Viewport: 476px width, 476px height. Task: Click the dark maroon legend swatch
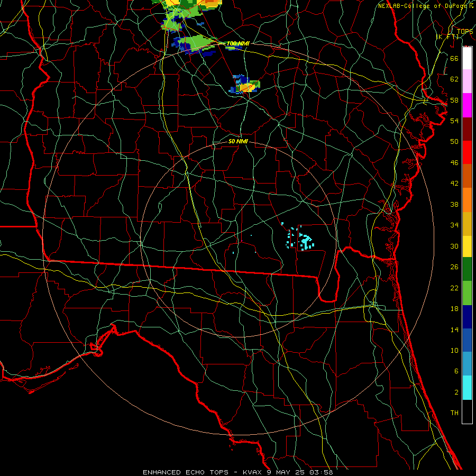tap(467, 129)
